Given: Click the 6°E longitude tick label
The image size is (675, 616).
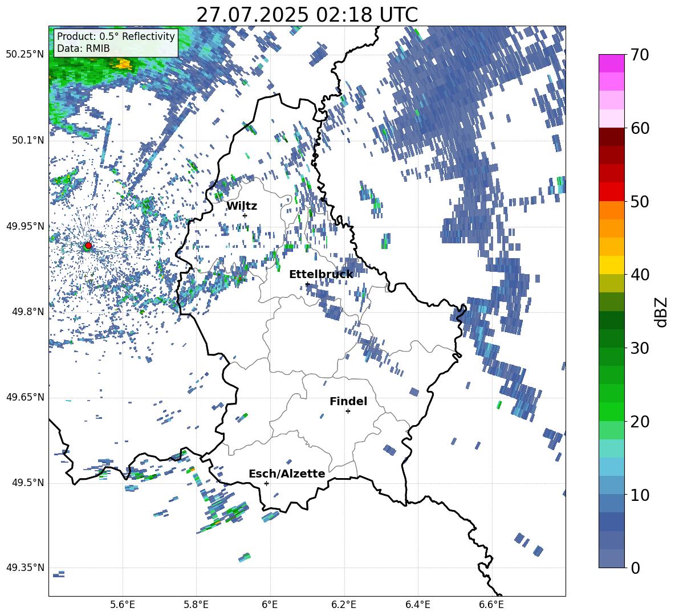Looking at the screenshot, I should [270, 605].
